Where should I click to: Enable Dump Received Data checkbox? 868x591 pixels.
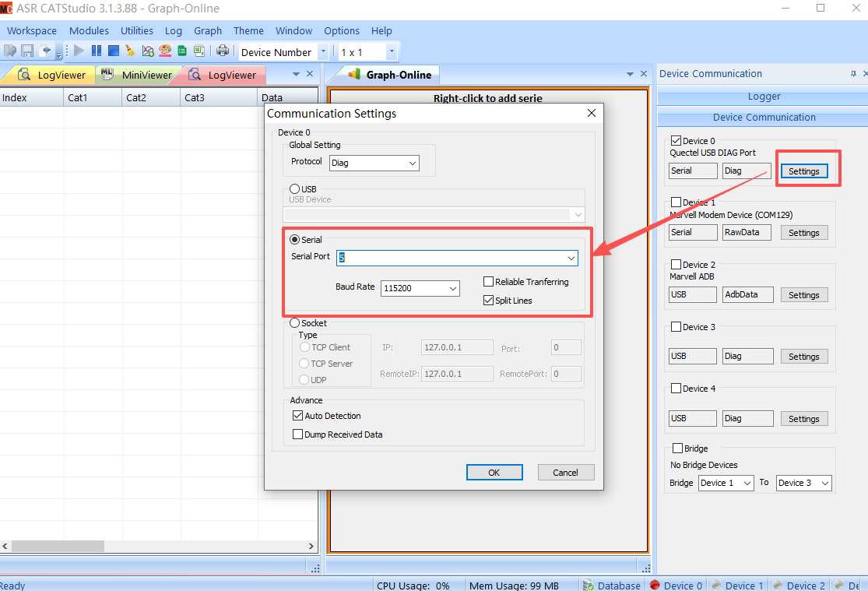coord(298,434)
